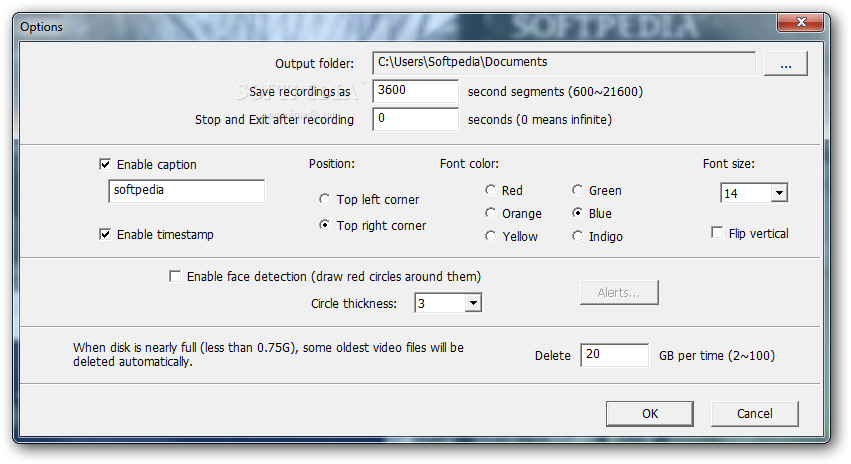851x464 pixels.
Task: Click the disk nearly full notice text
Action: [x=268, y=354]
